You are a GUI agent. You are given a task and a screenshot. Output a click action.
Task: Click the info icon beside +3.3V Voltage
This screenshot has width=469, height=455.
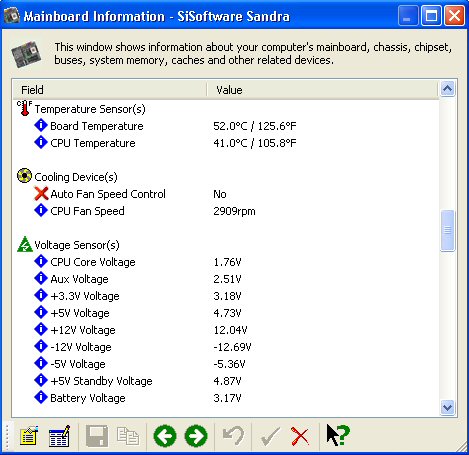point(41,295)
